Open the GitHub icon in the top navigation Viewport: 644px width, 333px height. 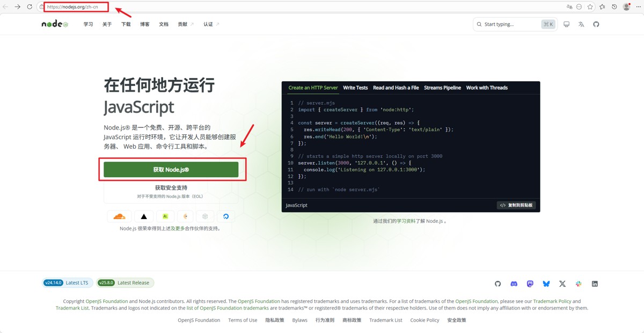(x=596, y=24)
